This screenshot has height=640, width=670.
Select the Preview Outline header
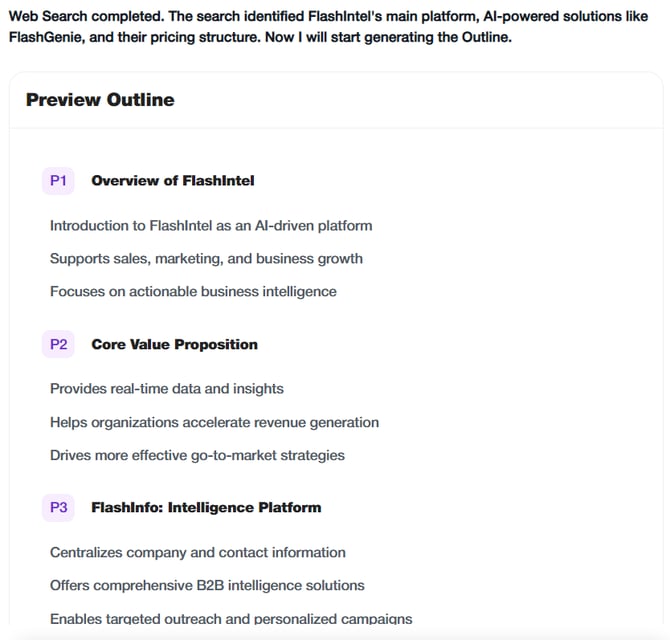100,100
